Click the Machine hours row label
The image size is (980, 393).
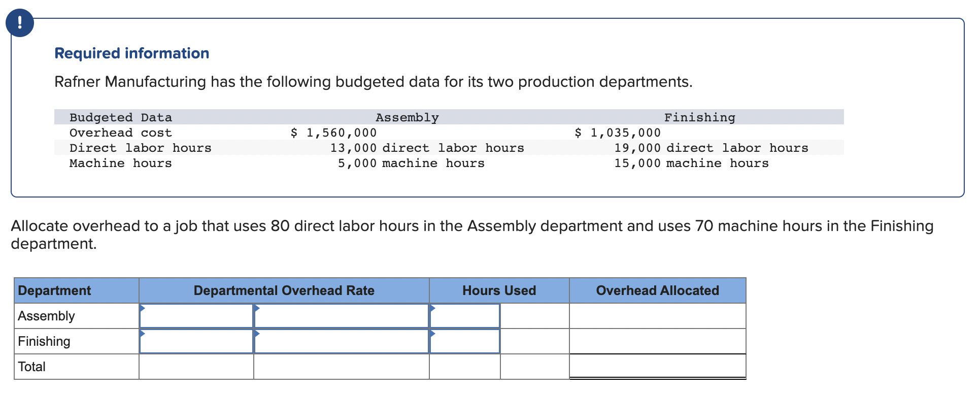(121, 163)
